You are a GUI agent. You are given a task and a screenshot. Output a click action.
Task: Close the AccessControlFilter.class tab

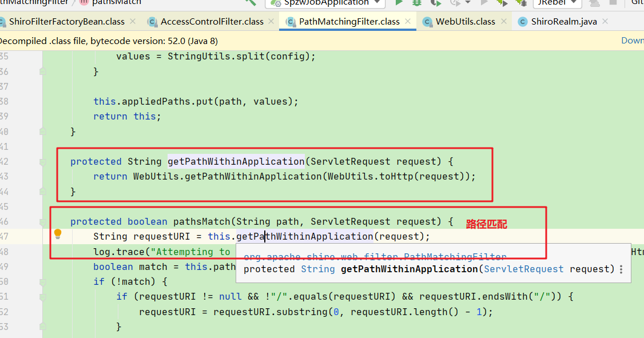pyautogui.click(x=271, y=21)
